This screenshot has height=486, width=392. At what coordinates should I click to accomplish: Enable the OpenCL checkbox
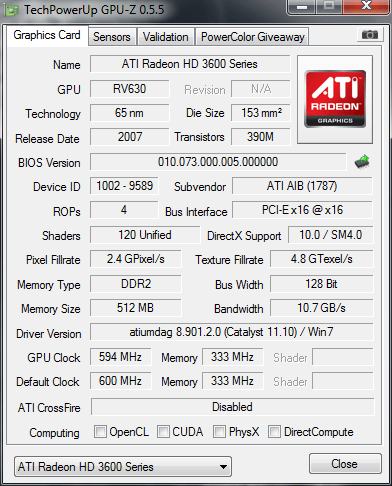[100, 431]
